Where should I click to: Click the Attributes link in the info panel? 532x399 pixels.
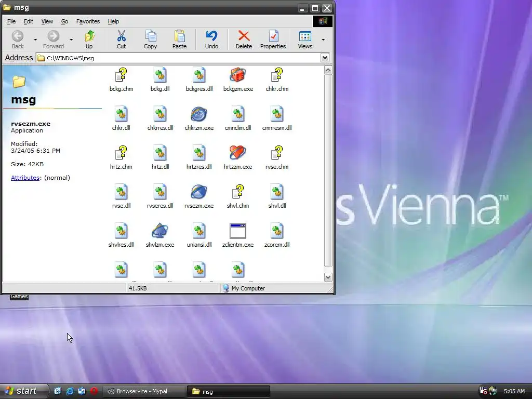click(x=25, y=178)
